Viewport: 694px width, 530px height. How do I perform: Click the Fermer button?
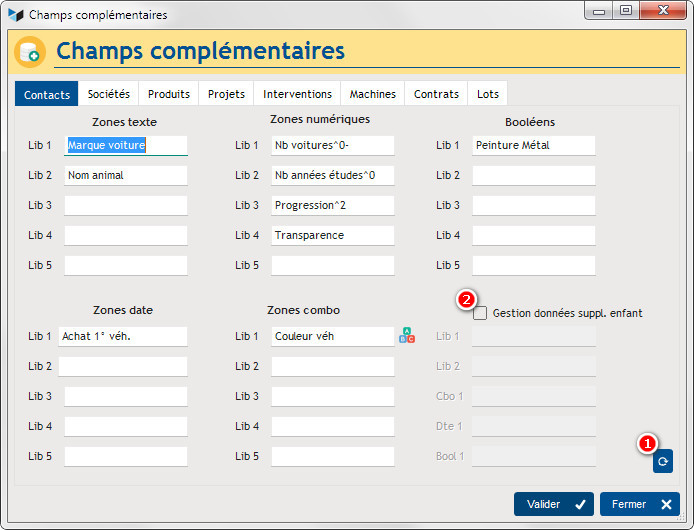point(639,504)
